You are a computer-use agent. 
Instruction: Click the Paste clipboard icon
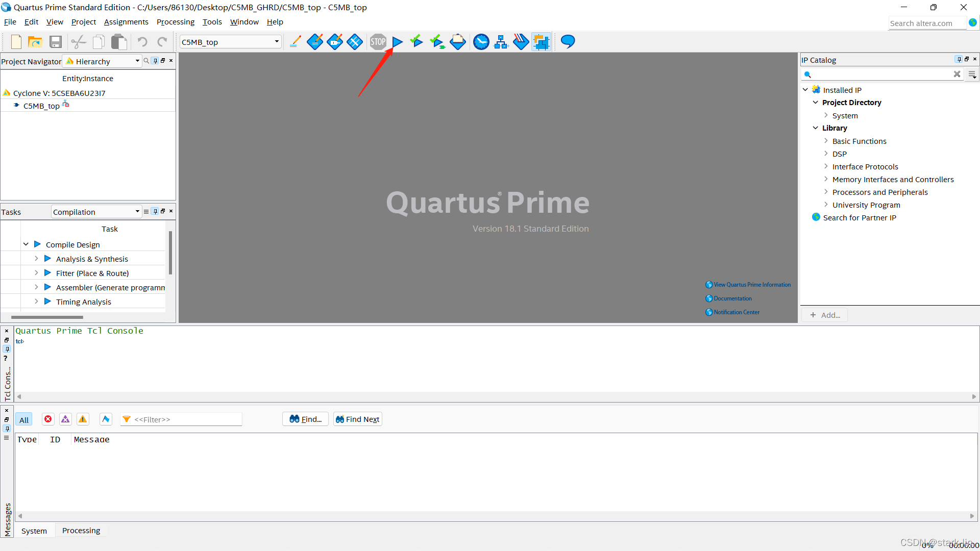coord(119,42)
